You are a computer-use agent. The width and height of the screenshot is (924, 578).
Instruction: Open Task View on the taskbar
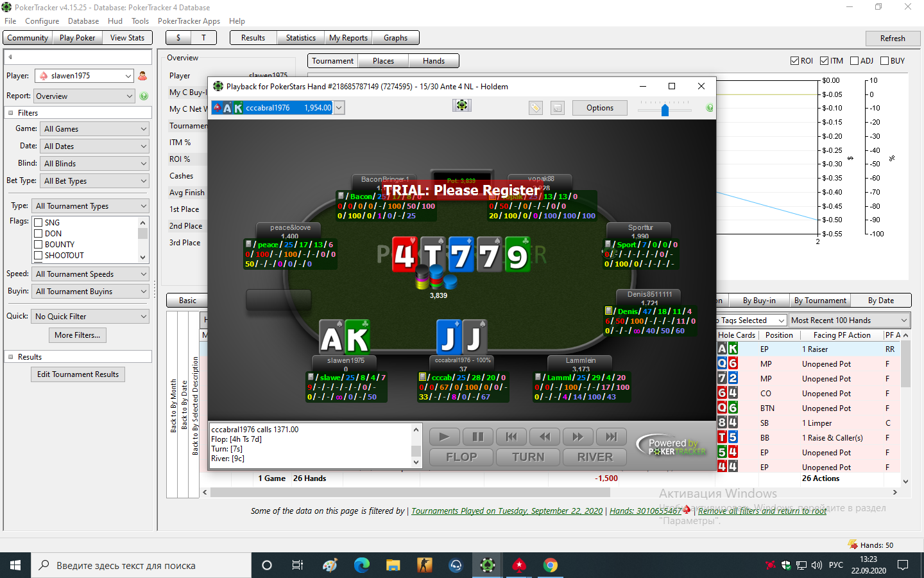click(298, 565)
